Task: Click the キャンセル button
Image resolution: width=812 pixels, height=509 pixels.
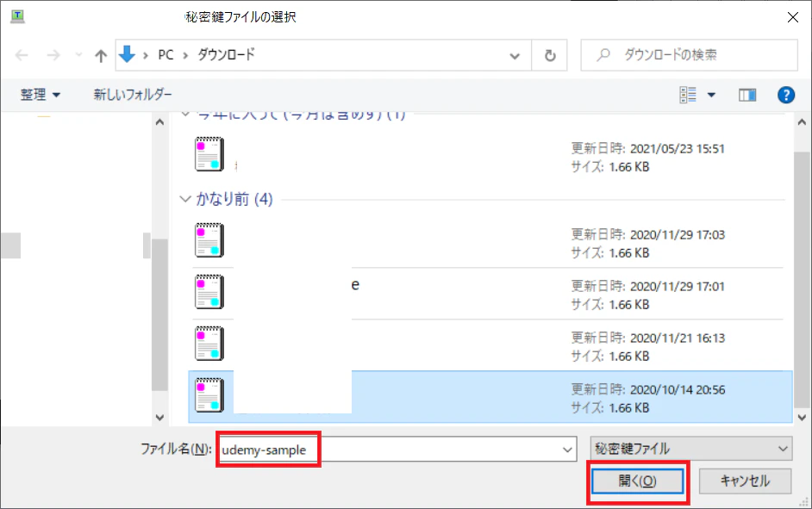Action: 746,481
